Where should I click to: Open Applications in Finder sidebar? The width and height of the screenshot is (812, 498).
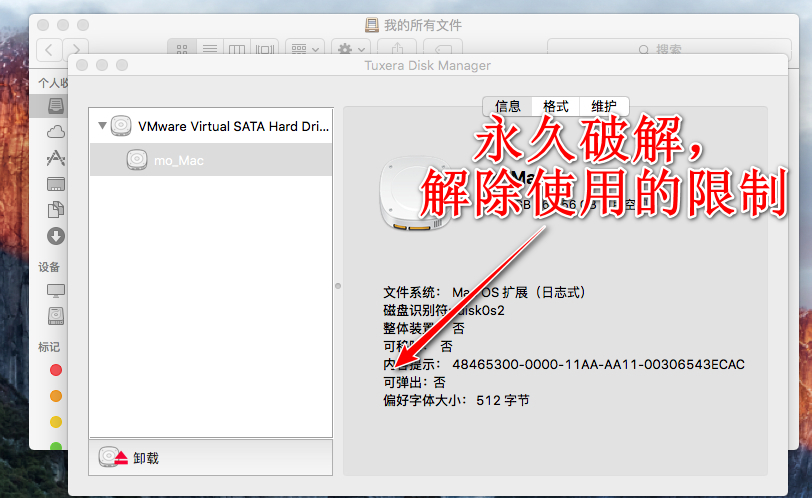tap(55, 158)
